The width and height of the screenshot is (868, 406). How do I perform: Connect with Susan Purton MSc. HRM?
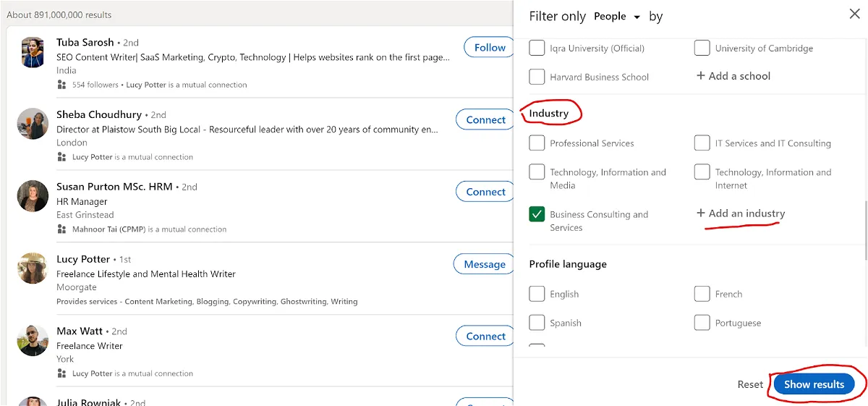pos(485,192)
